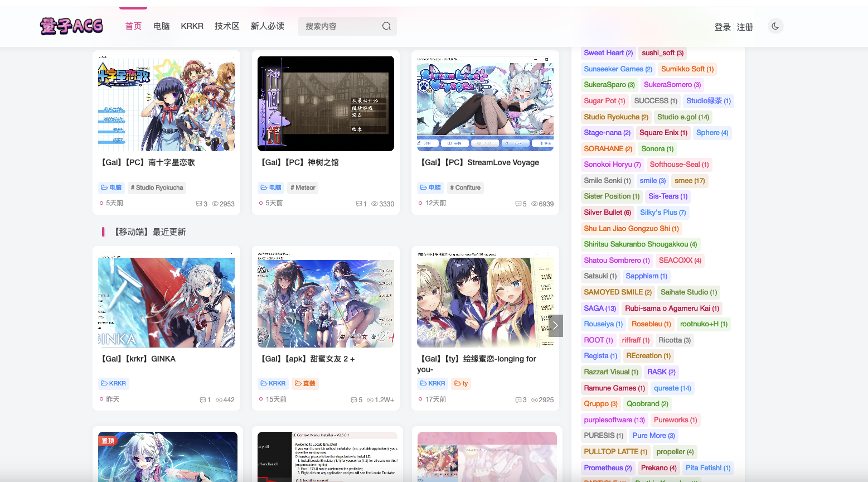Click the 注册 register link
Screen dimensions: 868x482
(x=745, y=27)
